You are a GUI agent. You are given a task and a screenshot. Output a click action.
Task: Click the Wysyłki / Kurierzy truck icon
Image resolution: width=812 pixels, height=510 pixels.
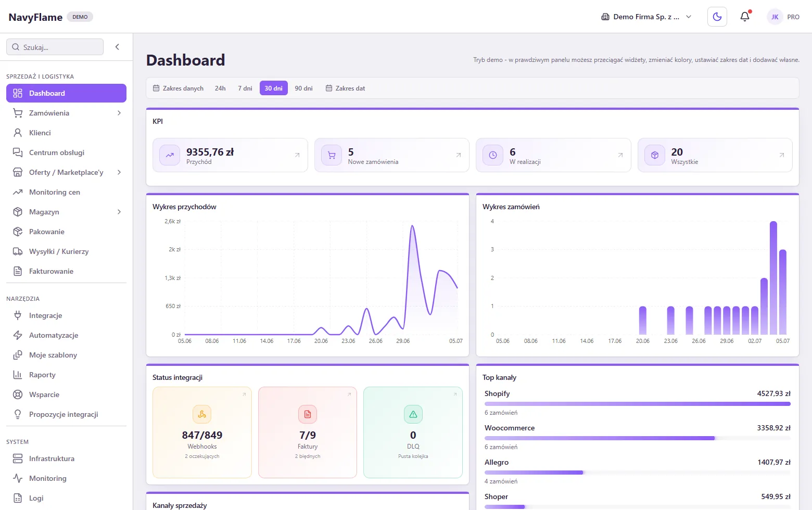pos(18,251)
